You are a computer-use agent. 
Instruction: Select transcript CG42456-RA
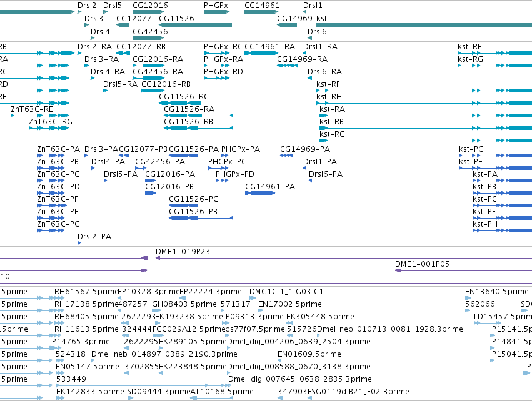pos(158,72)
